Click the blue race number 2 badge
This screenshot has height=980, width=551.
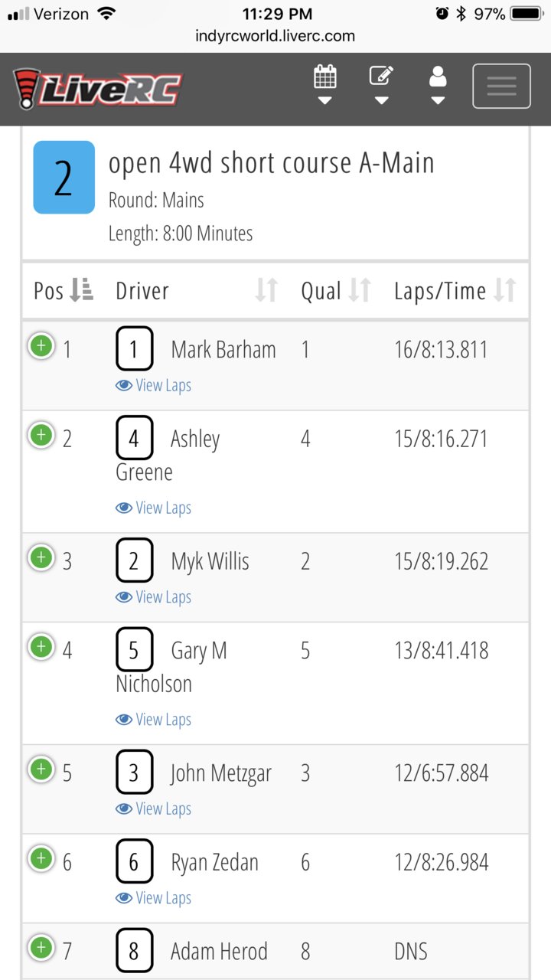64,177
